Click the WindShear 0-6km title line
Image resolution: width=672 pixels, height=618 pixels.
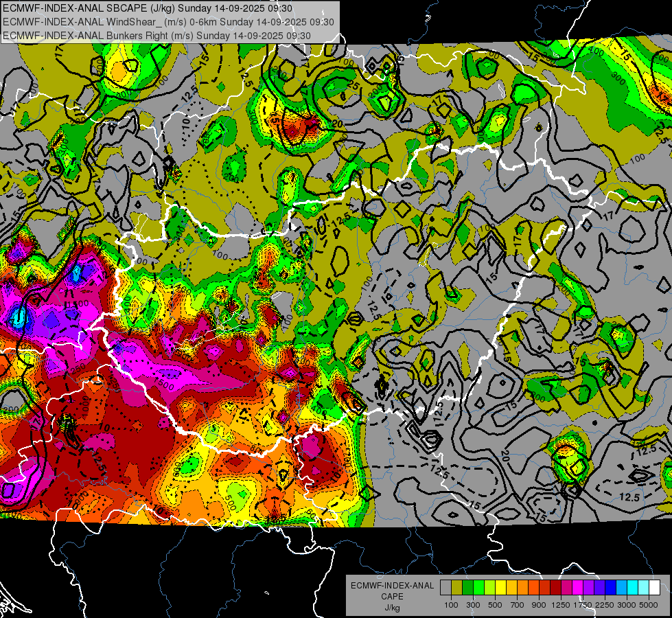click(x=168, y=22)
